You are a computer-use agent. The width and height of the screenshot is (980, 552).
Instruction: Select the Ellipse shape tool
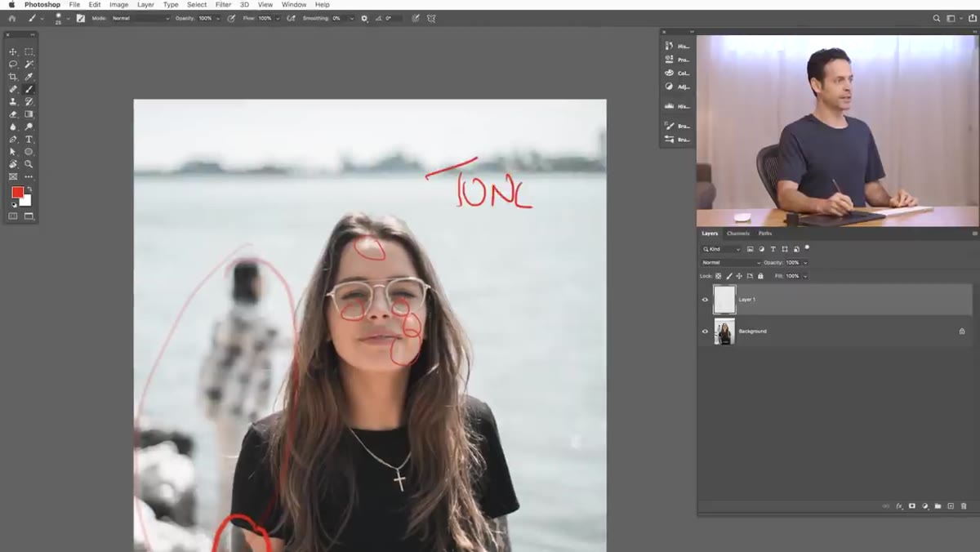pos(29,152)
